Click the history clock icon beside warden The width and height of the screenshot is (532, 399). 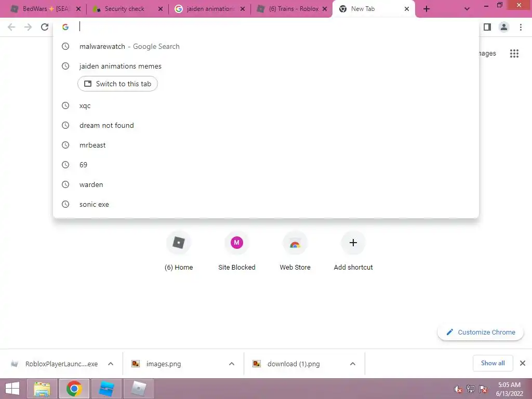(x=65, y=184)
